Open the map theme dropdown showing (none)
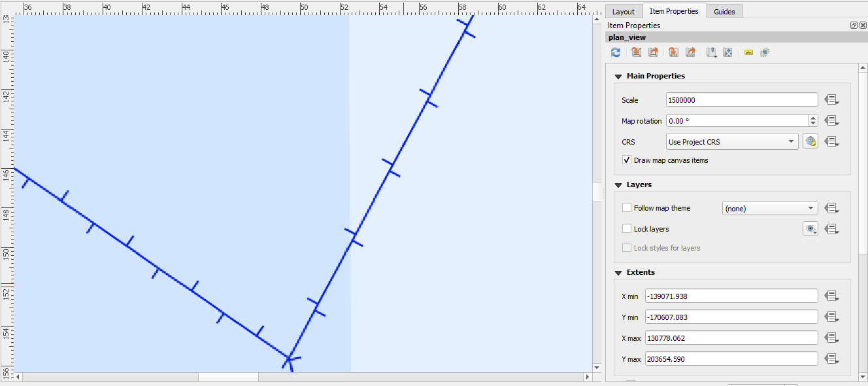 click(769, 207)
